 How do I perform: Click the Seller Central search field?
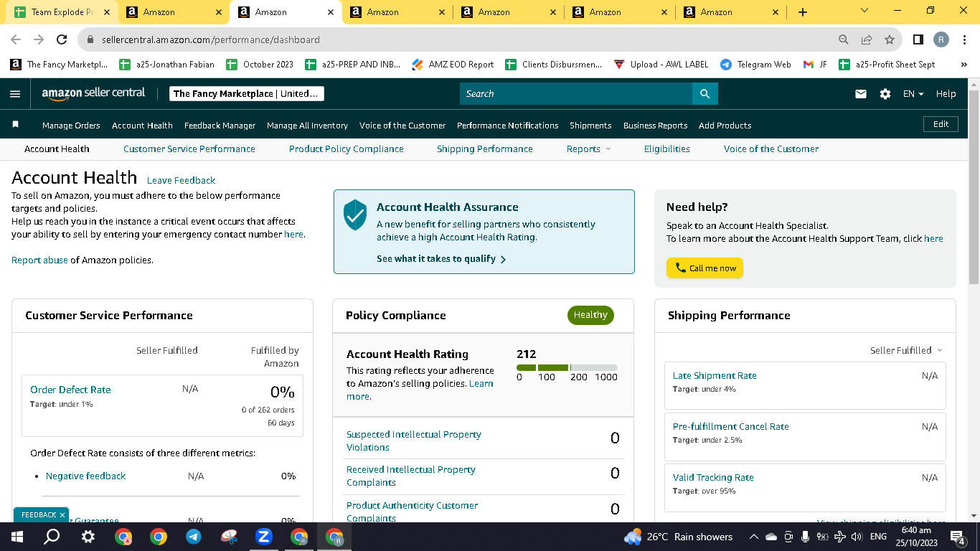[x=575, y=94]
